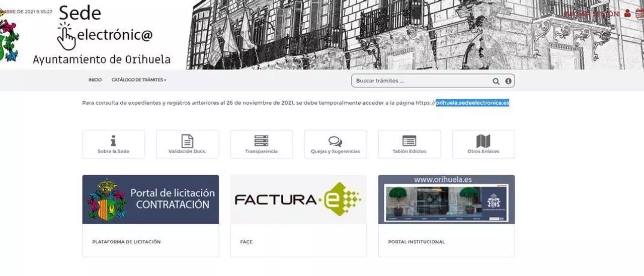Click the search magnifying glass icon
This screenshot has height=276, width=644.
pyautogui.click(x=496, y=81)
